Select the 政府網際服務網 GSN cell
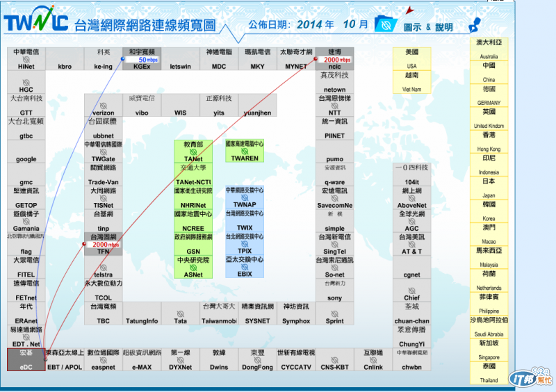The width and height of the screenshot is (556, 392). (193, 244)
